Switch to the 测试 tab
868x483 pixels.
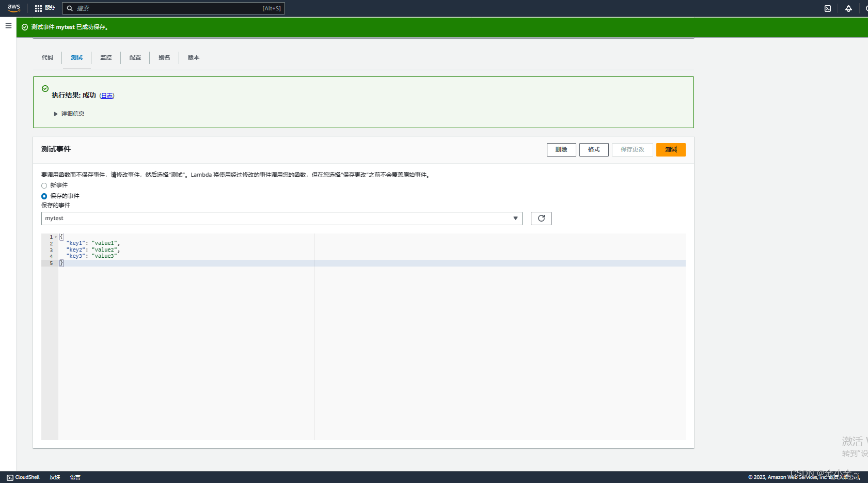(x=77, y=57)
